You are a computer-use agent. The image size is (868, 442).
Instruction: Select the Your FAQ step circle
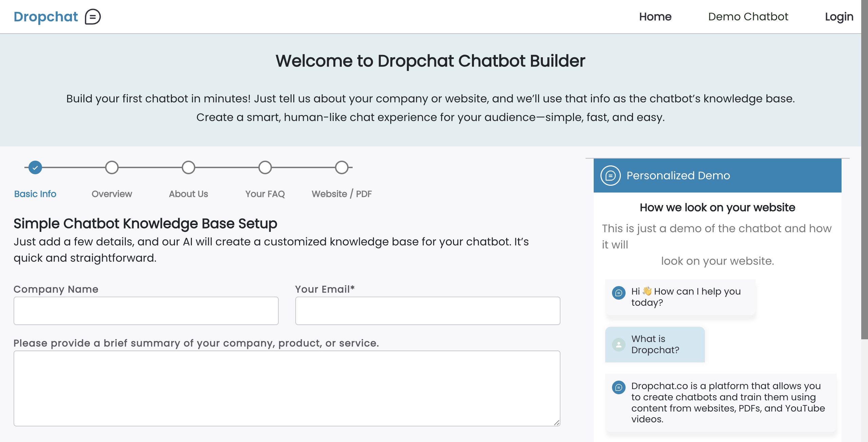tap(265, 167)
